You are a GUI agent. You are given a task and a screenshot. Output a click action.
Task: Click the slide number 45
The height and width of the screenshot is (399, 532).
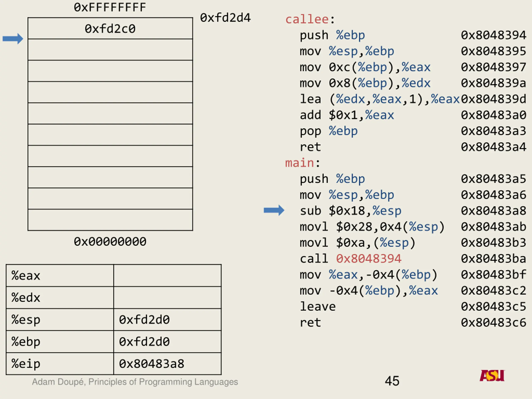click(392, 381)
